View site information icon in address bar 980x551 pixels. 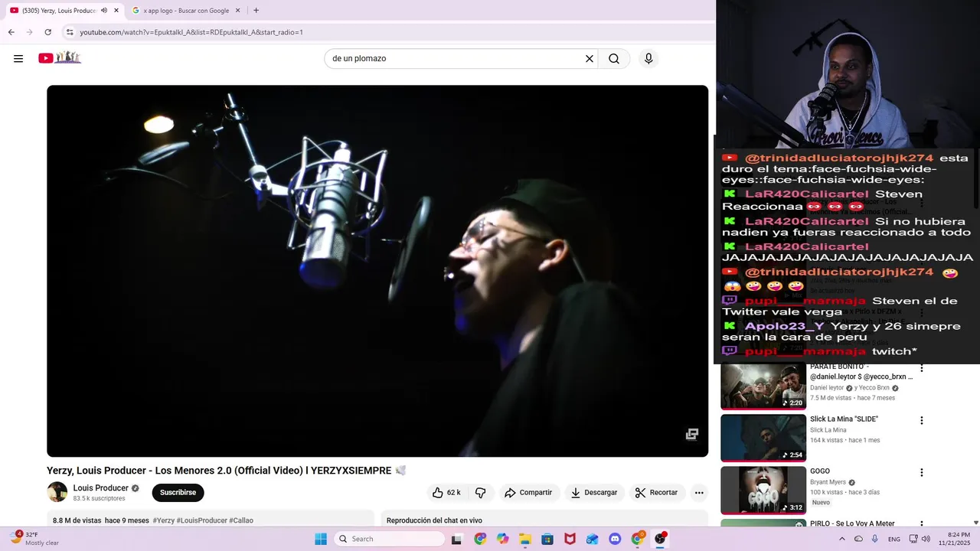[x=69, y=32]
